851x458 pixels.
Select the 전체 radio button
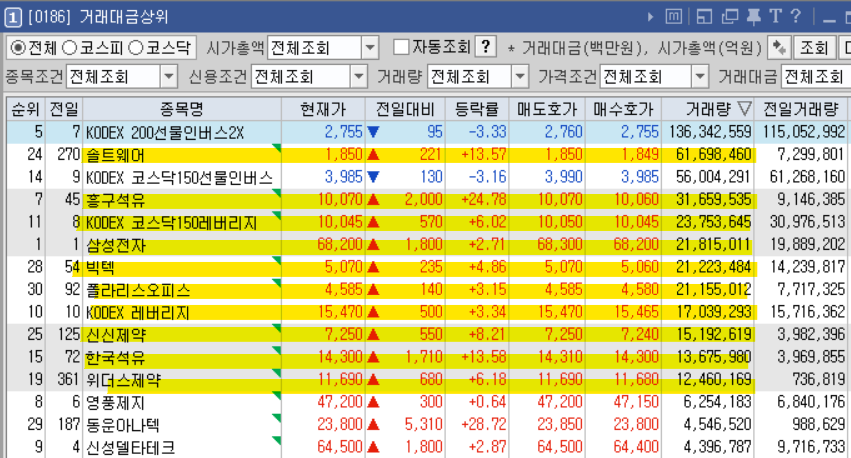click(x=18, y=48)
